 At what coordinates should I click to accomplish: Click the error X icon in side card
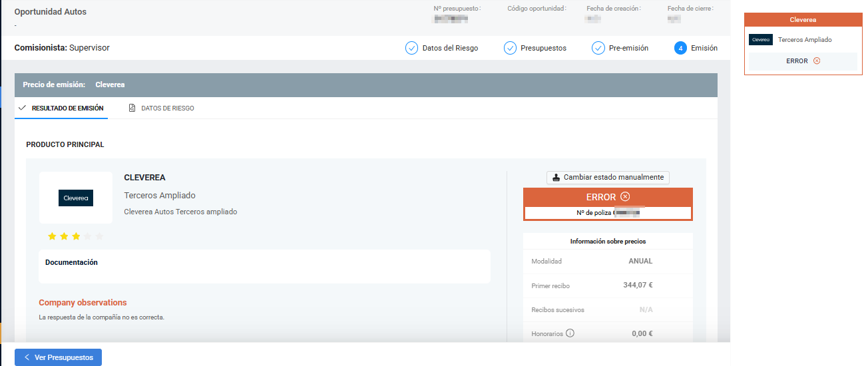[817, 61]
